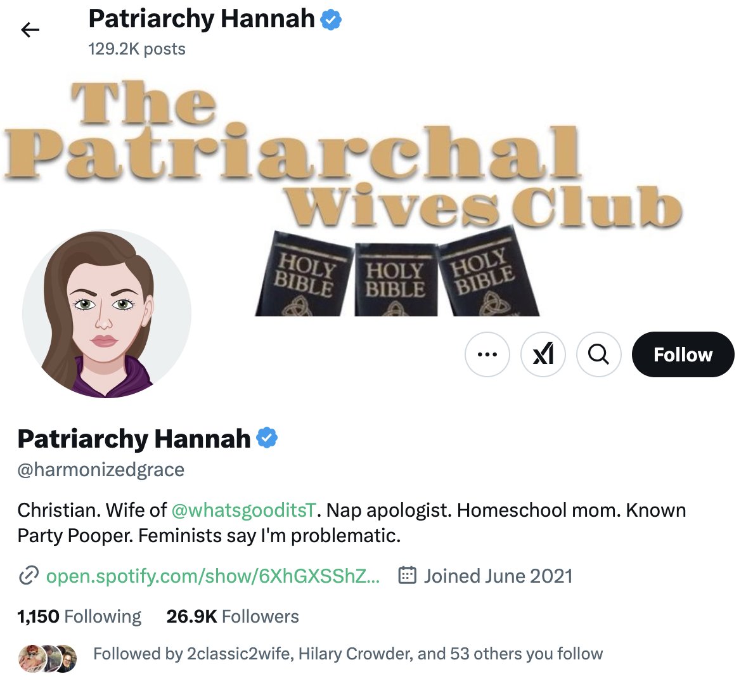Open the @whatsgooditsT mention in bio
The image size is (753, 700).
(x=244, y=510)
